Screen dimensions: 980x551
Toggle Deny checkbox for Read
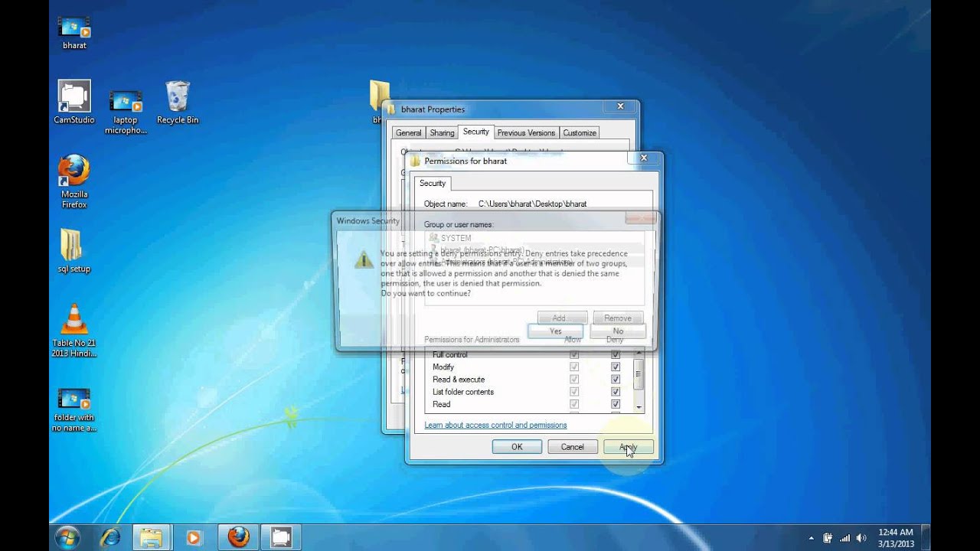[615, 404]
